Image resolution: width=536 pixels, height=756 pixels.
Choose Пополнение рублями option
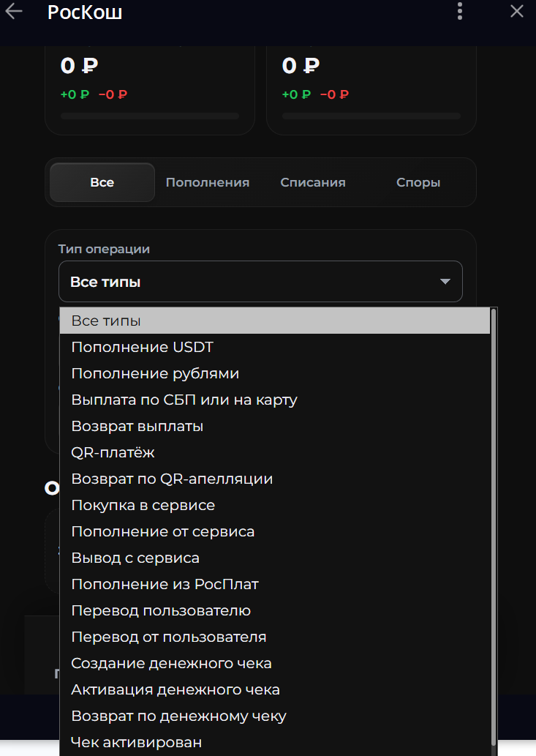tap(275, 373)
